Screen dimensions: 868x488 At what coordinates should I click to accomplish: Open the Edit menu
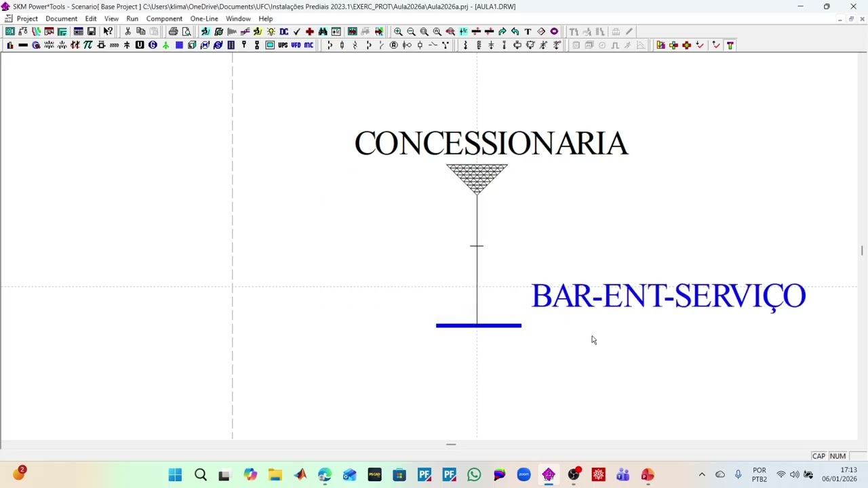pyautogui.click(x=91, y=18)
